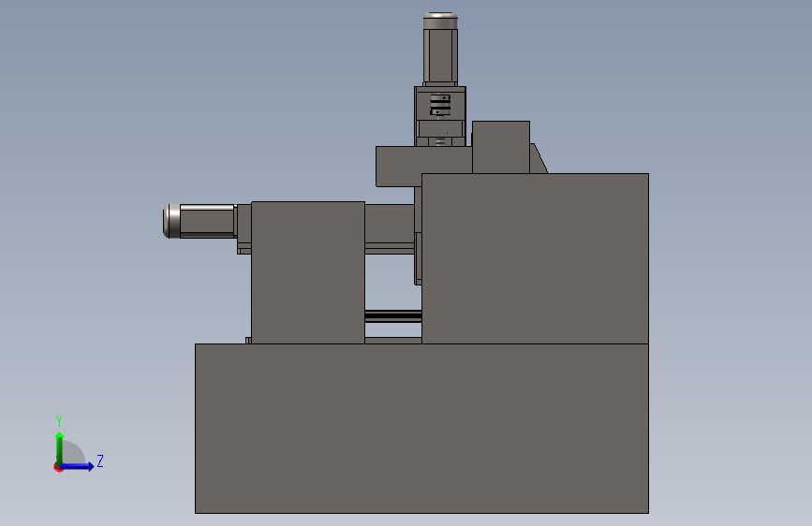The height and width of the screenshot is (526, 812).
Task: Select the large base block at the bottom
Action: 421,429
